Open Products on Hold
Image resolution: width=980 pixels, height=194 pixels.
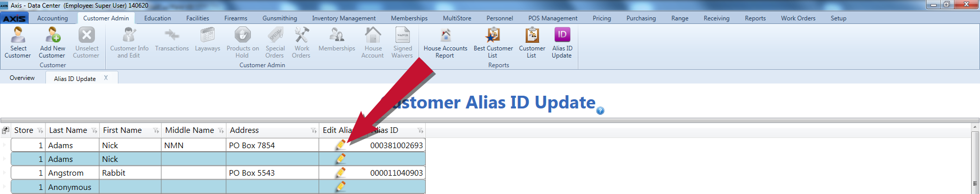(242, 42)
